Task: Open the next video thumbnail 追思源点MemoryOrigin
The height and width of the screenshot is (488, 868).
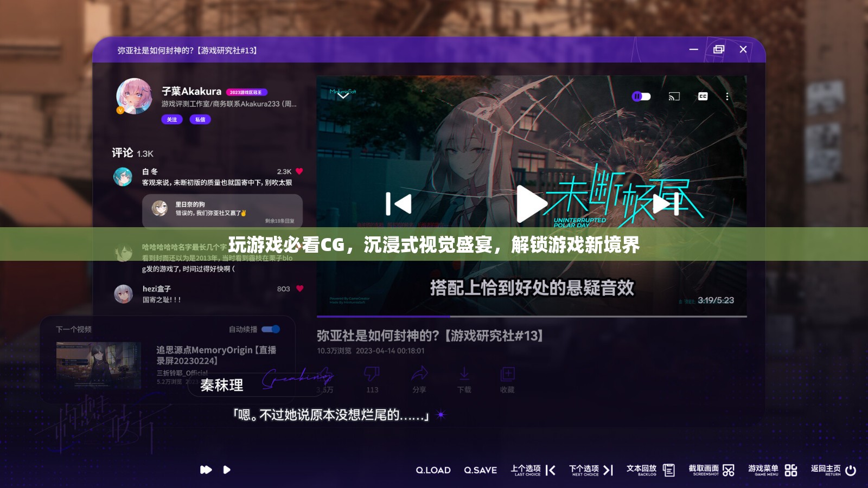Action: (99, 365)
